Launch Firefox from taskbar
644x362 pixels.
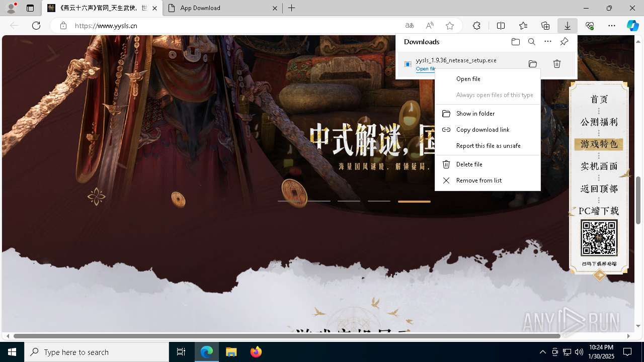pyautogui.click(x=256, y=352)
